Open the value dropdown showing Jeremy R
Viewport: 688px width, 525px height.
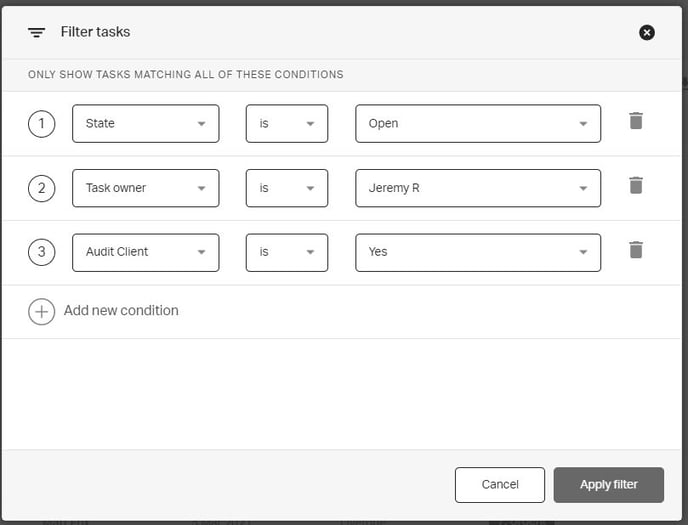[x=478, y=188]
